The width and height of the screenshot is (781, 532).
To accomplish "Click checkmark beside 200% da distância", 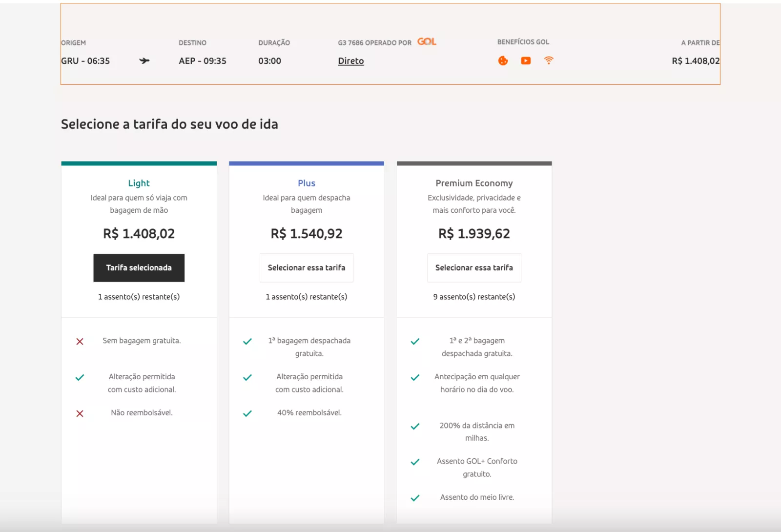I will click(x=415, y=427).
